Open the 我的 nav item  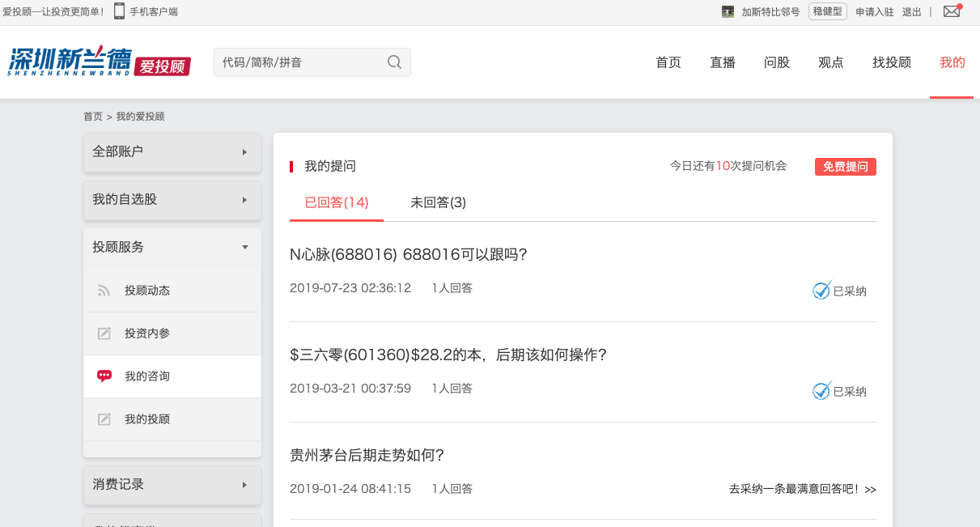coord(952,62)
